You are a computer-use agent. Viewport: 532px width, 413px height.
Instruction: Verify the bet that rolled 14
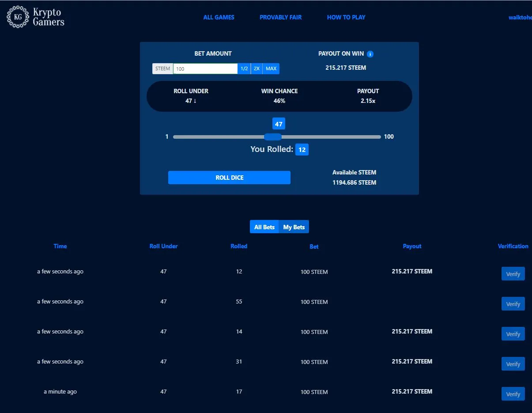[513, 334]
